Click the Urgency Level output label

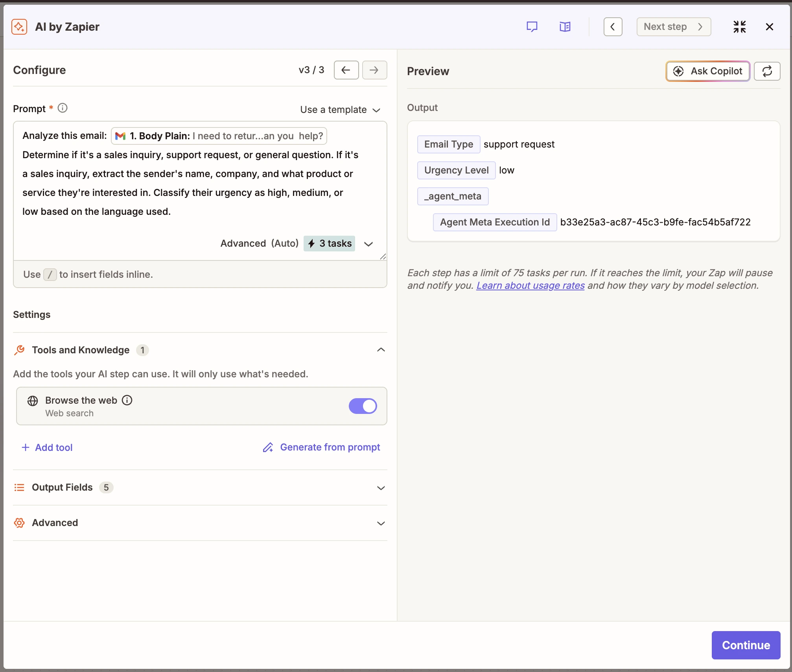pyautogui.click(x=456, y=170)
